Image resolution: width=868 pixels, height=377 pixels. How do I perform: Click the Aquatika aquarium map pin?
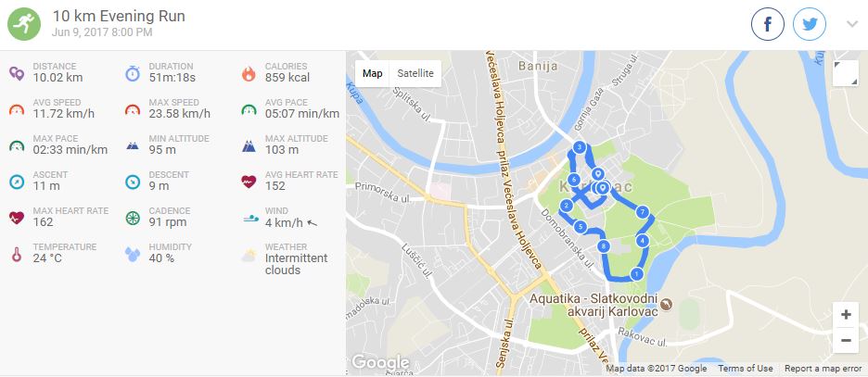pyautogui.click(x=667, y=304)
